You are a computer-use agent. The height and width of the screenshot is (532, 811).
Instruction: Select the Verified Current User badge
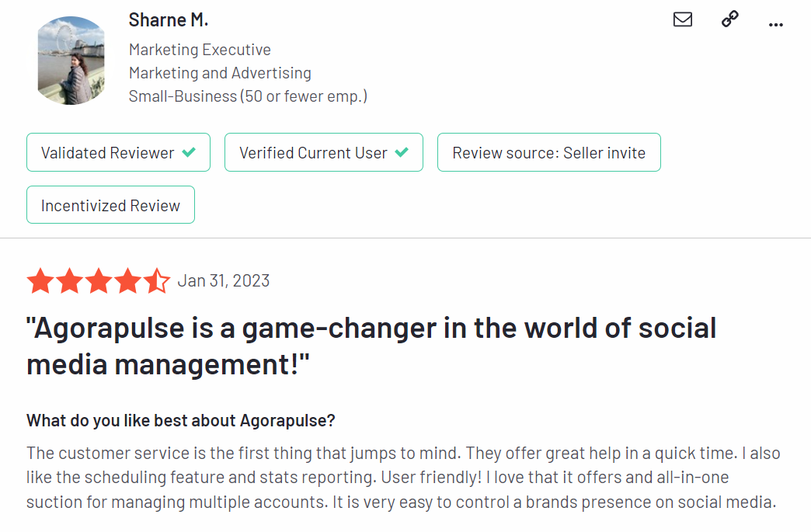pyautogui.click(x=323, y=153)
